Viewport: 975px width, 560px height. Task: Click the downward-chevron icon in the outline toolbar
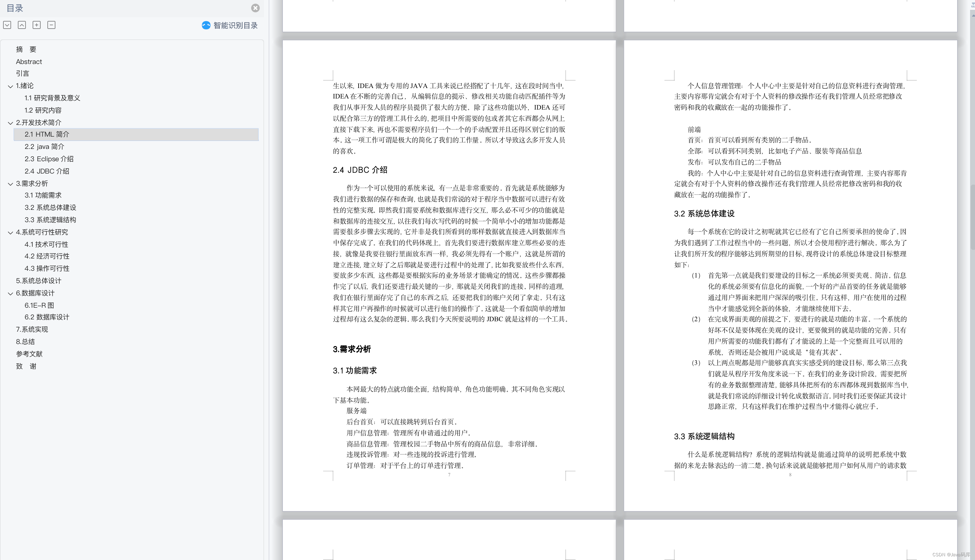click(7, 25)
